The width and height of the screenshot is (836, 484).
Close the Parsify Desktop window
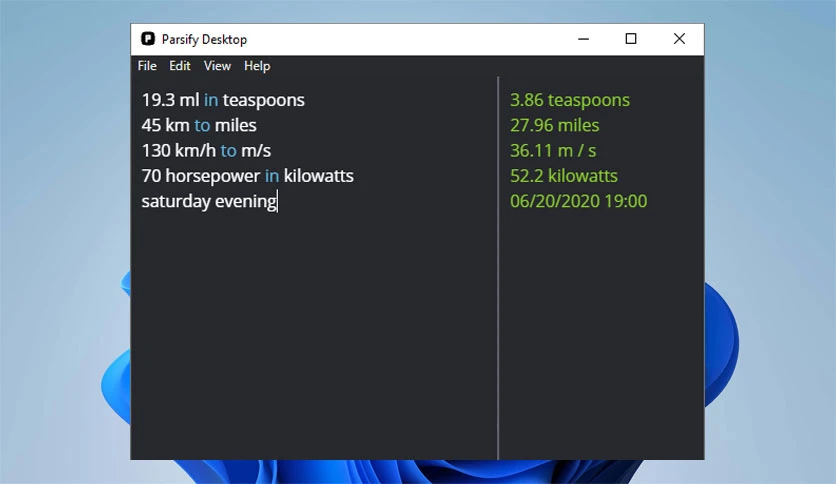point(679,39)
